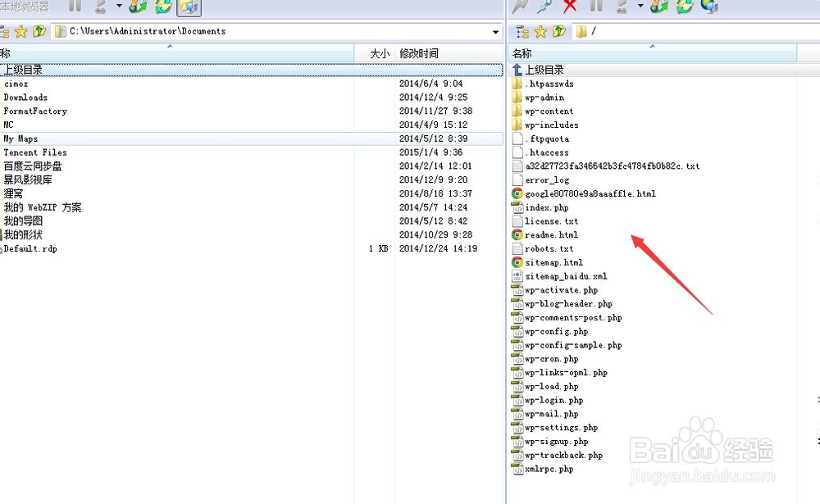Click the pause button in the remote pane toolbar
This screenshot has width=820, height=504.
point(596,6)
